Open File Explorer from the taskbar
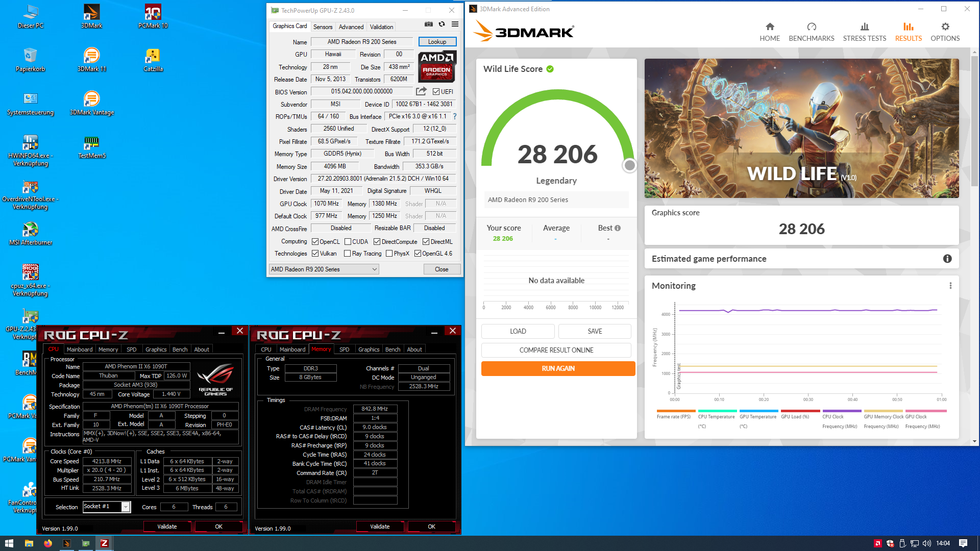The width and height of the screenshot is (980, 551). [x=29, y=543]
